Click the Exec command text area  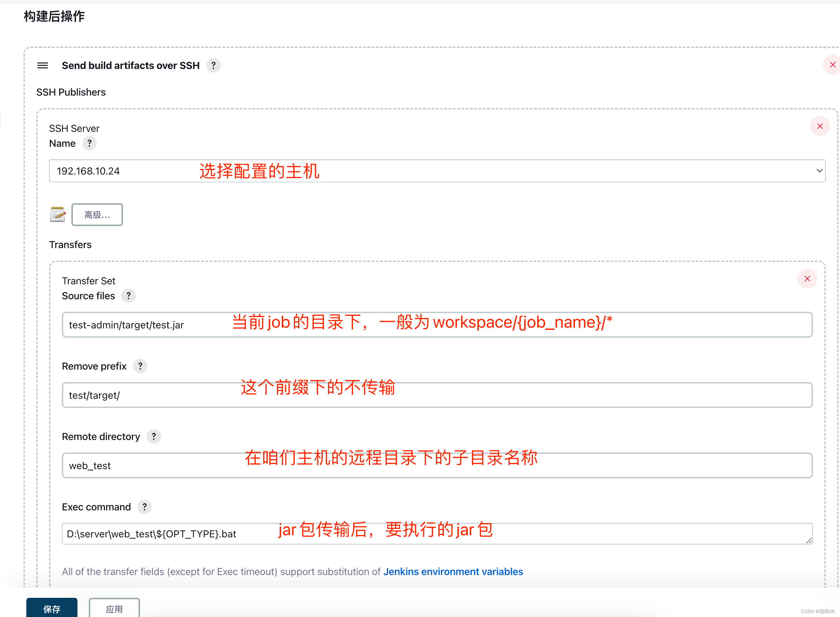437,534
